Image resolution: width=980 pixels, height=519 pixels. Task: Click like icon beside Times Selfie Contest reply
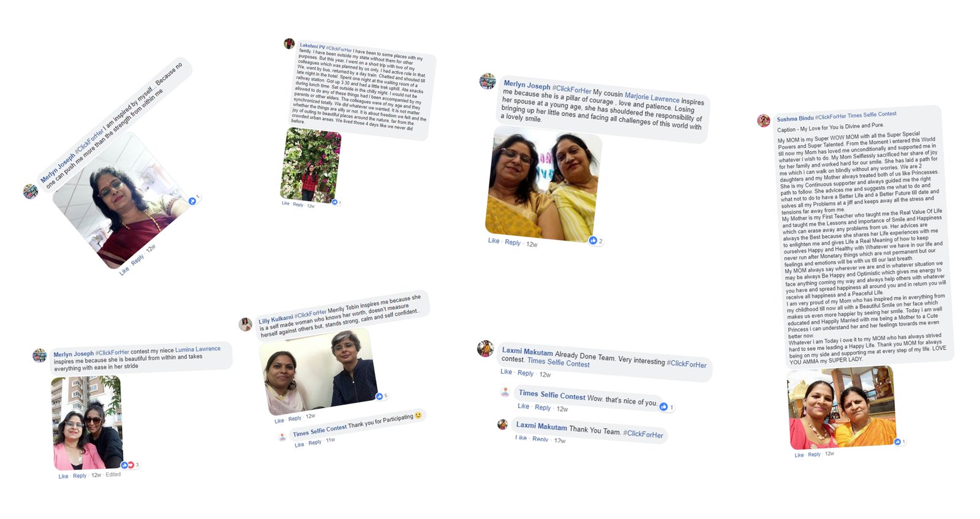tap(663, 406)
